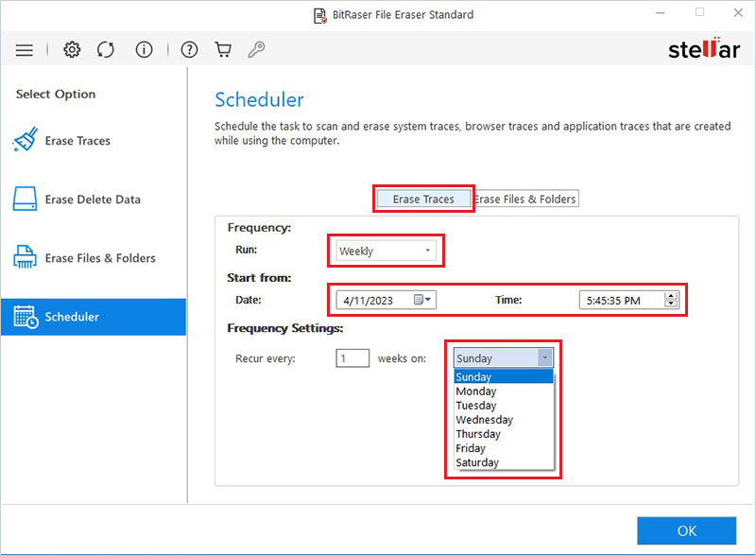Click the Recur every weeks input field

tap(352, 358)
